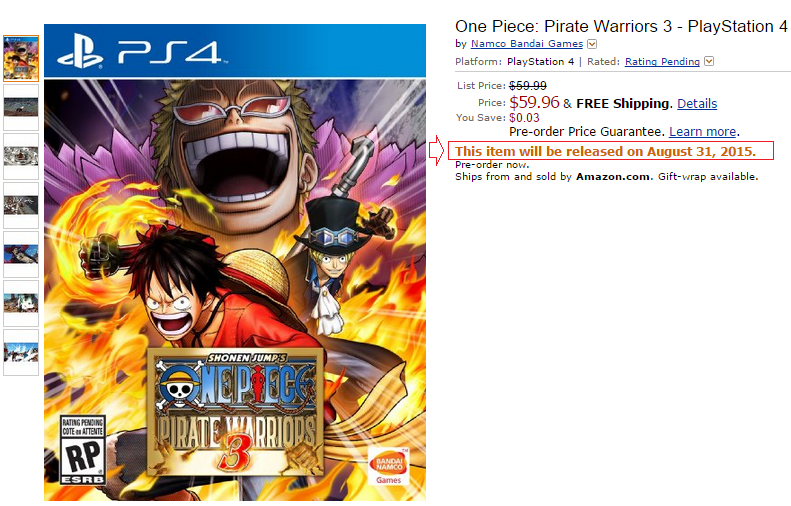Click the red arrow pointing to release date
This screenshot has height=506, width=791.
coord(436,150)
